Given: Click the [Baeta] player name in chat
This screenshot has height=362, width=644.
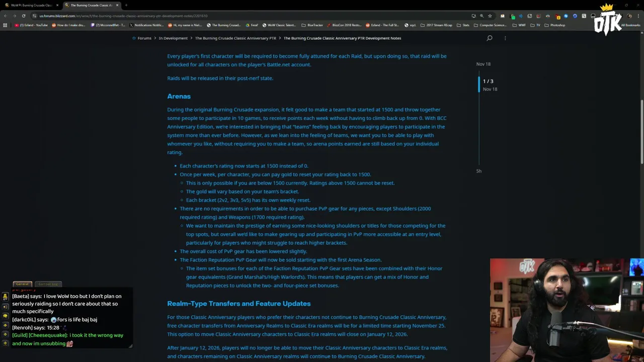Looking at the screenshot, I should tap(21, 296).
